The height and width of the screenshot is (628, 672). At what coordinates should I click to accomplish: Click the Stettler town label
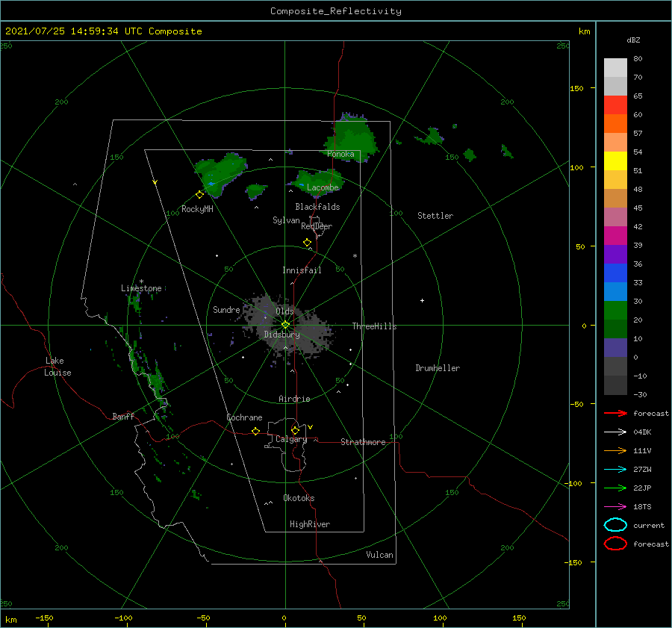click(435, 216)
